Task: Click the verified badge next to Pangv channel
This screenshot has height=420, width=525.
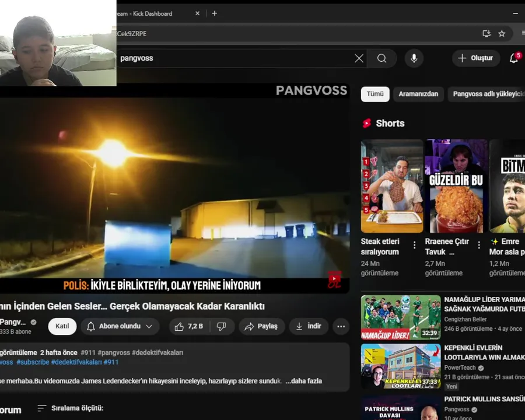Action: pos(33,322)
